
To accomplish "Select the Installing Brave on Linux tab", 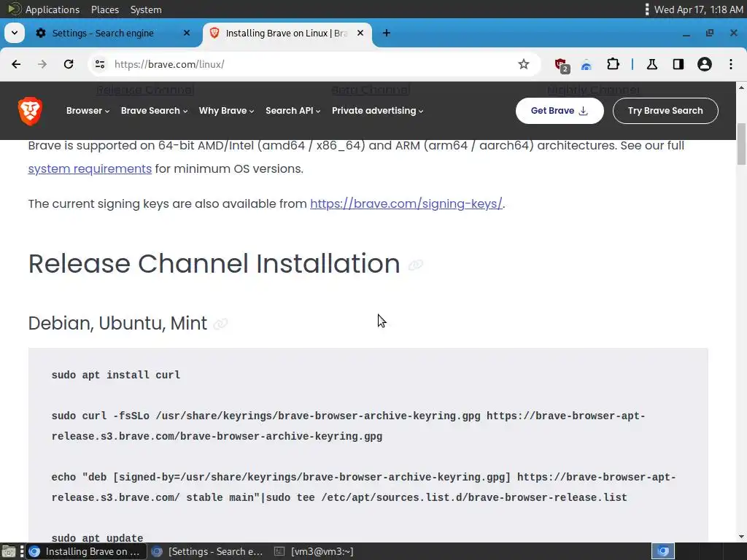I will pyautogui.click(x=287, y=33).
